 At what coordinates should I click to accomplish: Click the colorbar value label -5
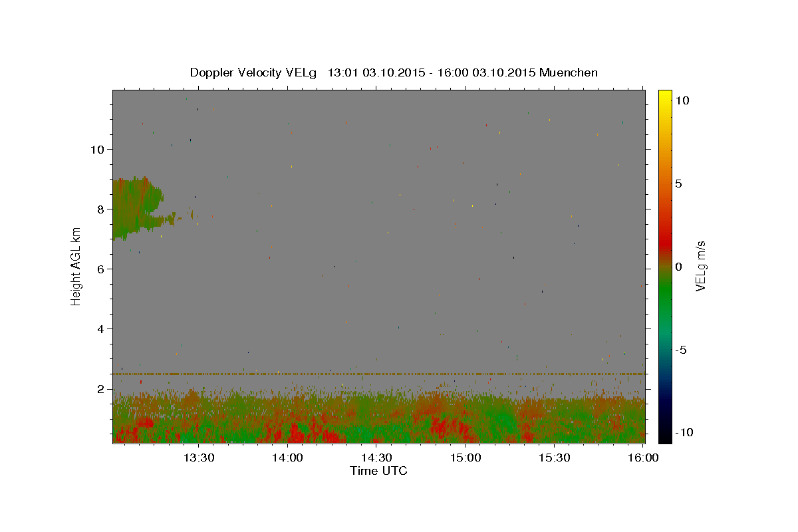coord(681,350)
